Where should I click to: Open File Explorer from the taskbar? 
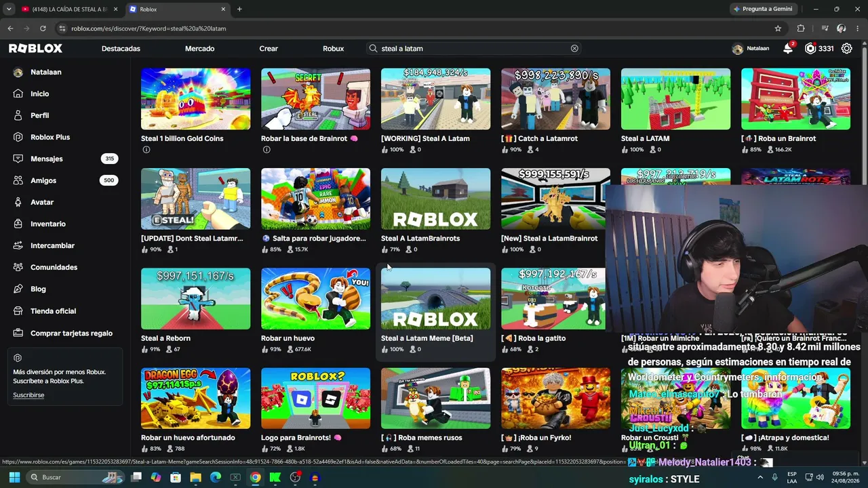coord(195,477)
